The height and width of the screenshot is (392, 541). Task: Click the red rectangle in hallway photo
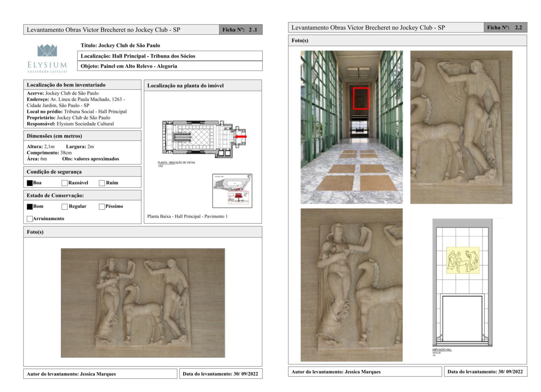pos(361,98)
